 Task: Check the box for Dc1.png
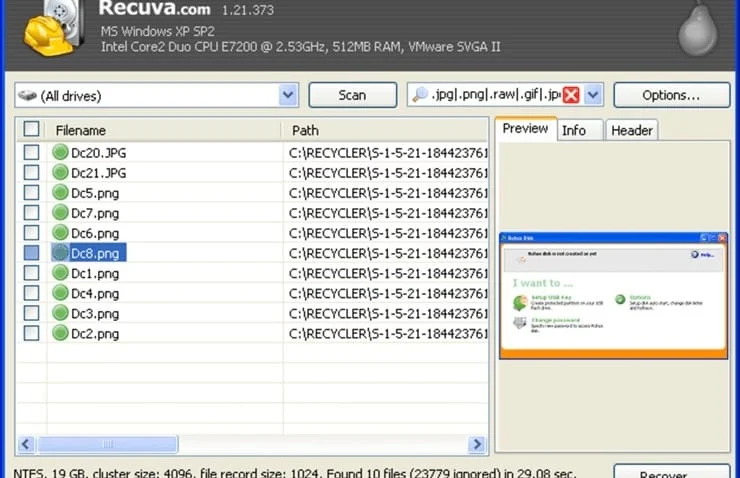[x=32, y=273]
